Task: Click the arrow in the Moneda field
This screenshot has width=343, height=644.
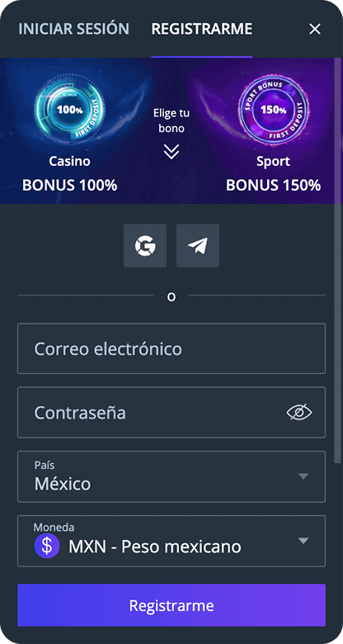Action: click(x=303, y=541)
